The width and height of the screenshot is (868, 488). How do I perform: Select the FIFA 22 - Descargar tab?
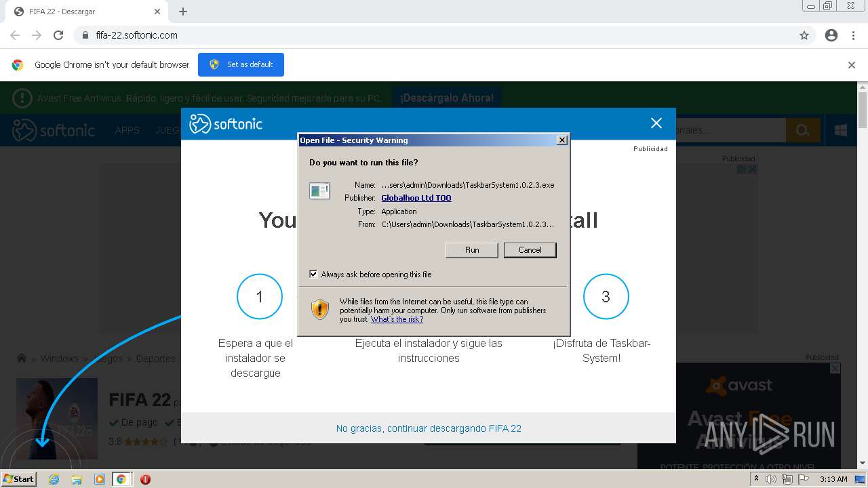[87, 12]
